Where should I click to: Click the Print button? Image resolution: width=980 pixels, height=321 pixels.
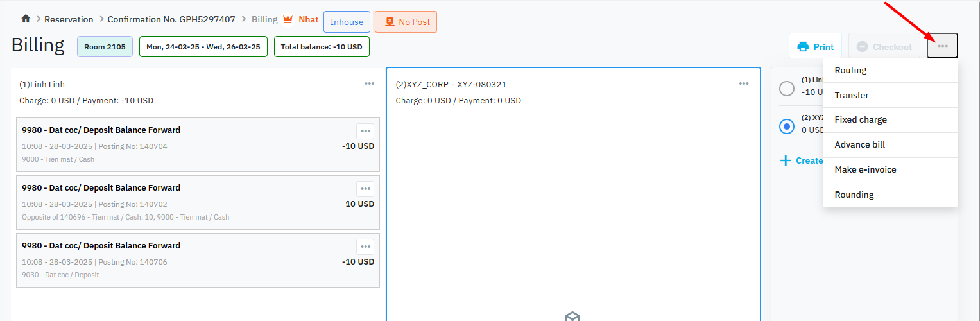(x=814, y=46)
